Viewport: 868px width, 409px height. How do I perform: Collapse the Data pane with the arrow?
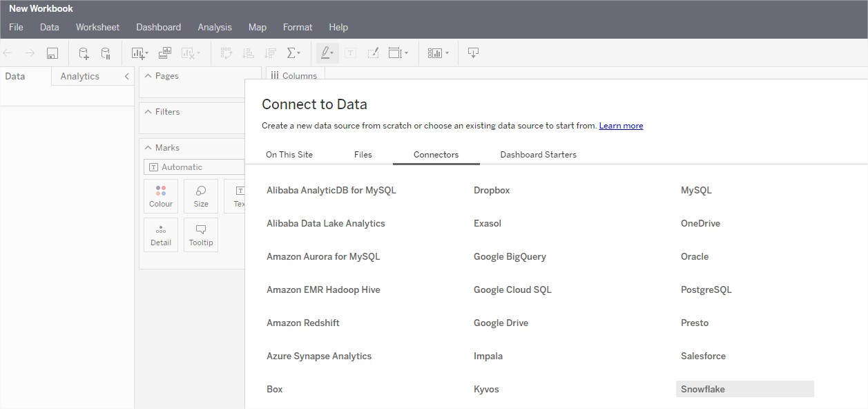pos(126,77)
